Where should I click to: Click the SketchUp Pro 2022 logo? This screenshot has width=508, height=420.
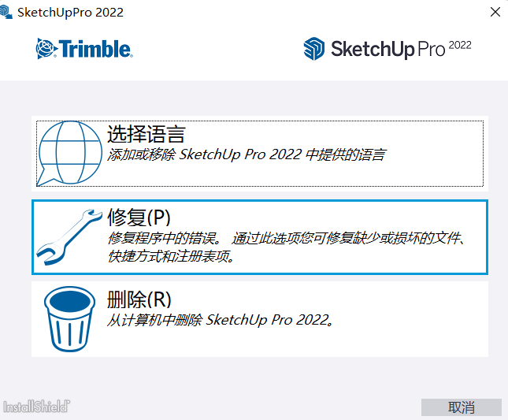point(387,49)
